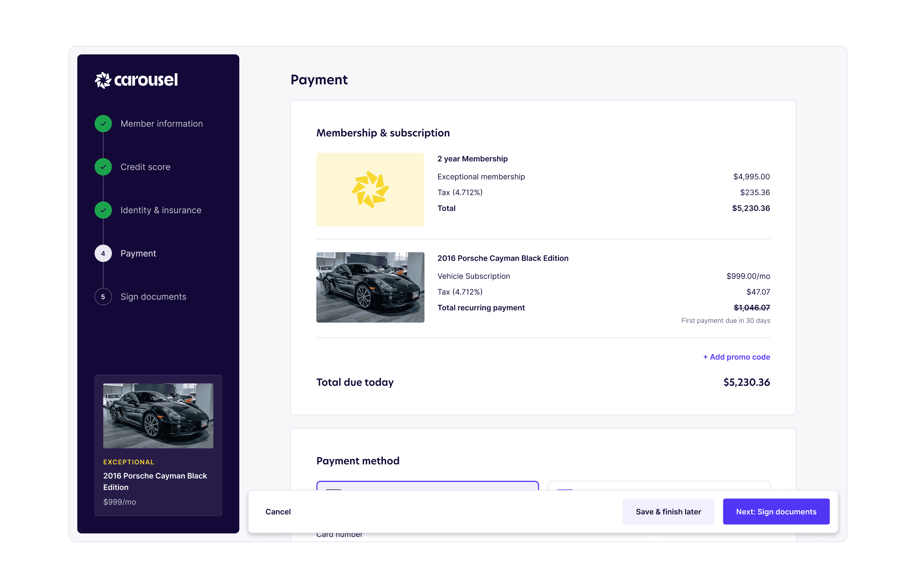Click the bold "Total" label under membership tax
Screen dimensions: 916x588
coord(446,208)
